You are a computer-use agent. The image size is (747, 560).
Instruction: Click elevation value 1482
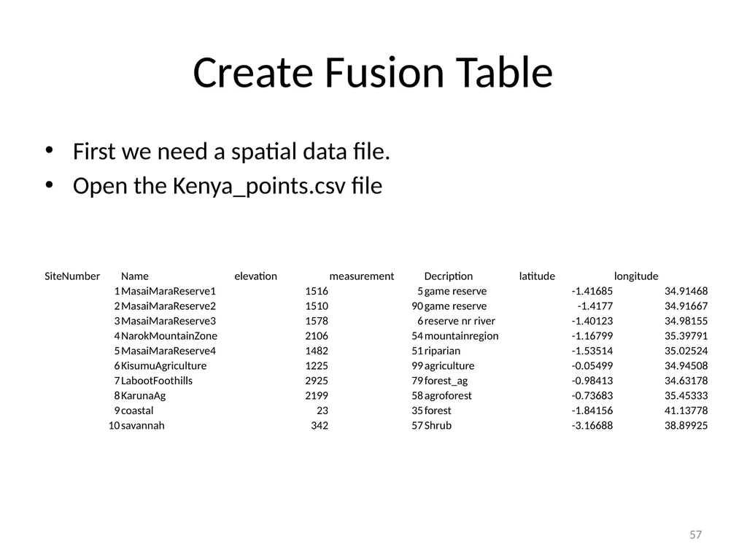(317, 351)
